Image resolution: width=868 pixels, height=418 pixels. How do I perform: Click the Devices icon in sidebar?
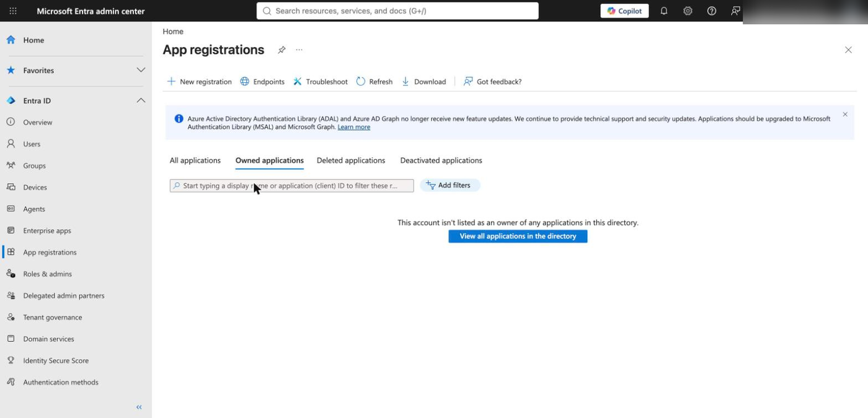(11, 187)
